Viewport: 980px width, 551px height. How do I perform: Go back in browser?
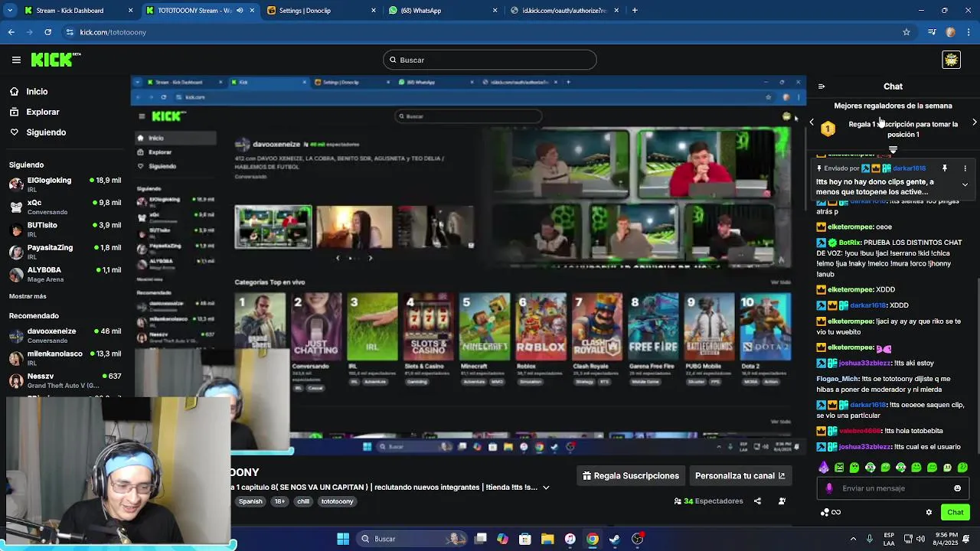pos(11,32)
